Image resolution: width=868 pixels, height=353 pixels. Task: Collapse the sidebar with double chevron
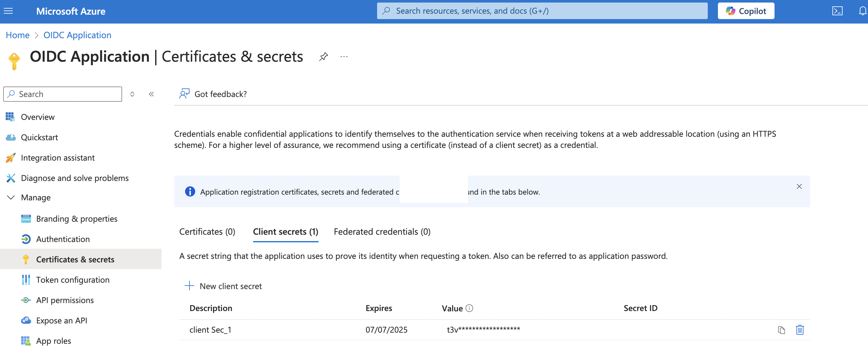coord(151,94)
